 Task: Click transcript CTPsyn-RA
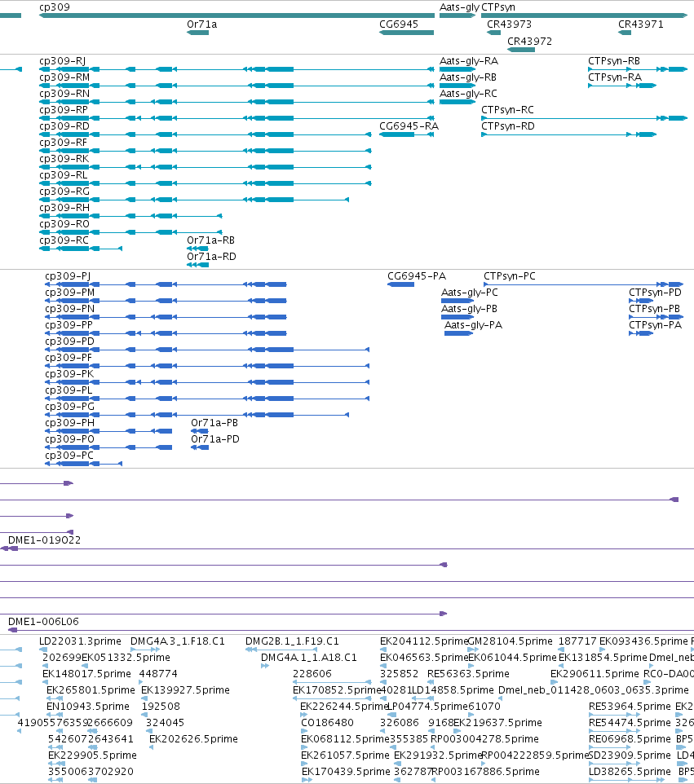point(615,77)
